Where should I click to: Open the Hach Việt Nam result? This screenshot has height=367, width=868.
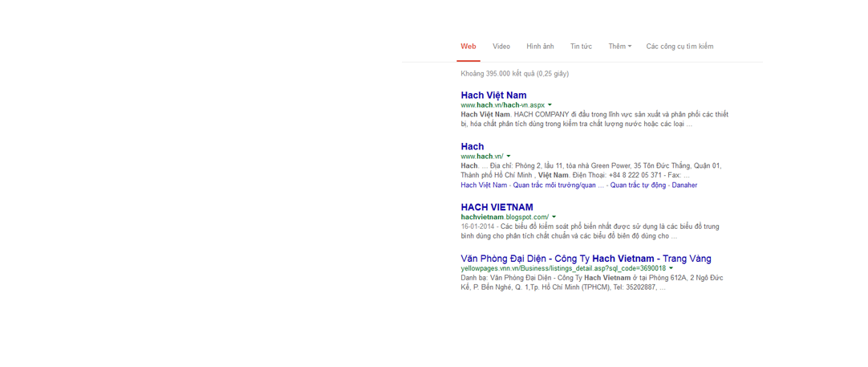[493, 95]
